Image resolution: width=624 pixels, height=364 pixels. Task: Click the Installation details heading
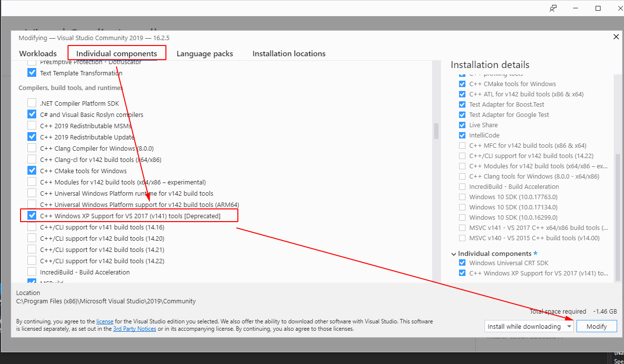[490, 65]
